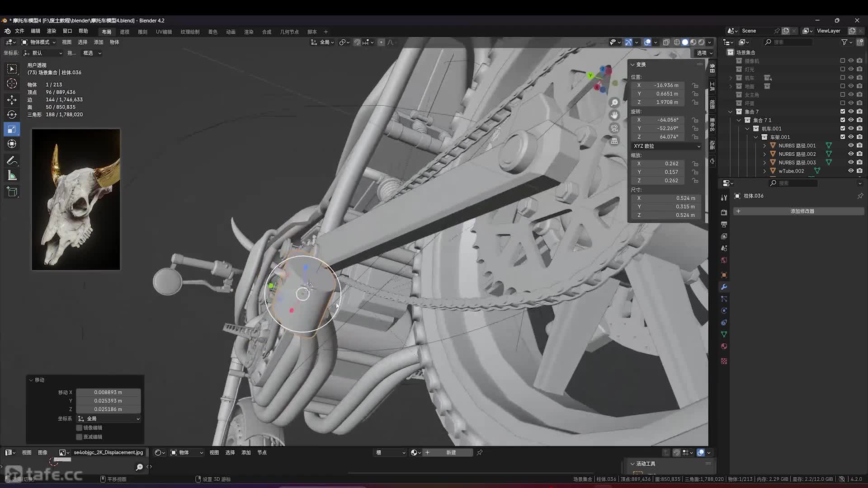Activate the Scale tool
This screenshot has width=868, height=488.
point(12,129)
